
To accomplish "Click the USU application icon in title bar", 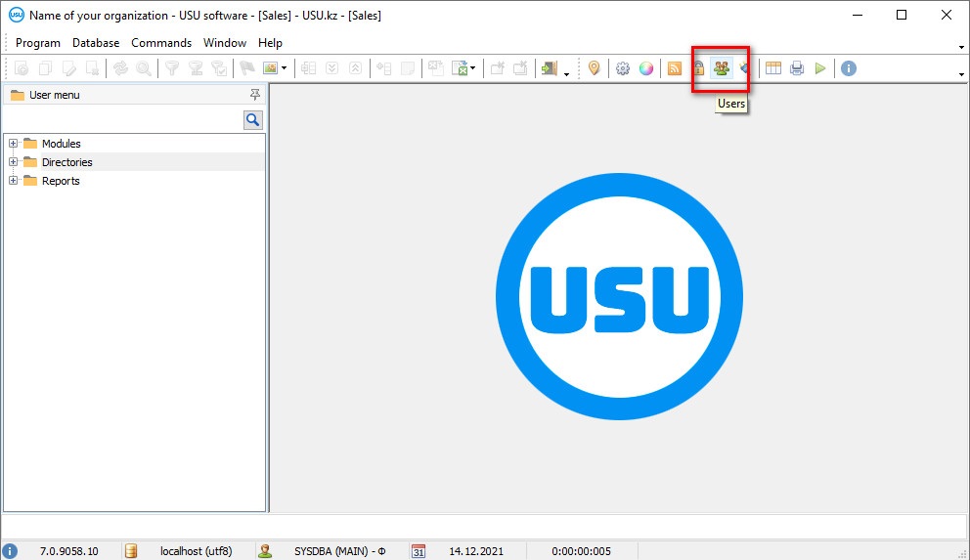I will click(16, 15).
